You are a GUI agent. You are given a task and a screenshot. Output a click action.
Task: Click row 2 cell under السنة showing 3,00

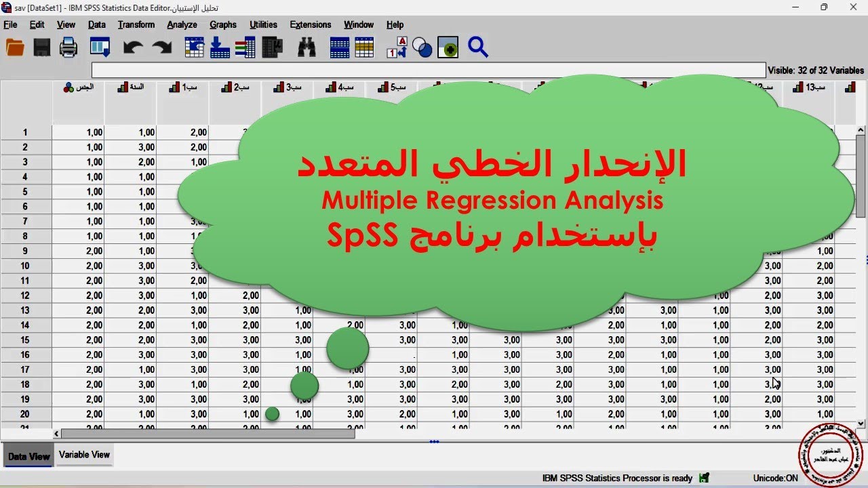[130, 147]
